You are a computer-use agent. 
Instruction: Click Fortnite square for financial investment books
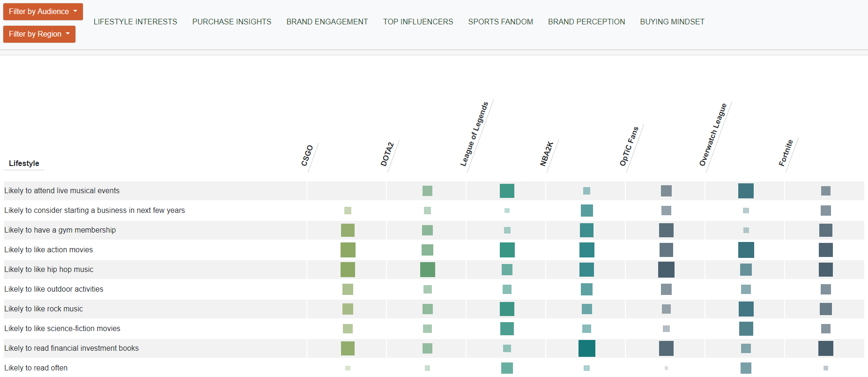pyautogui.click(x=825, y=348)
